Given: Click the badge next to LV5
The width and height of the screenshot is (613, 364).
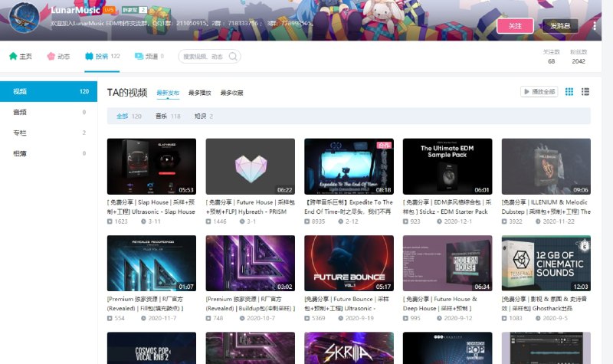Looking at the screenshot, I should click(x=135, y=10).
